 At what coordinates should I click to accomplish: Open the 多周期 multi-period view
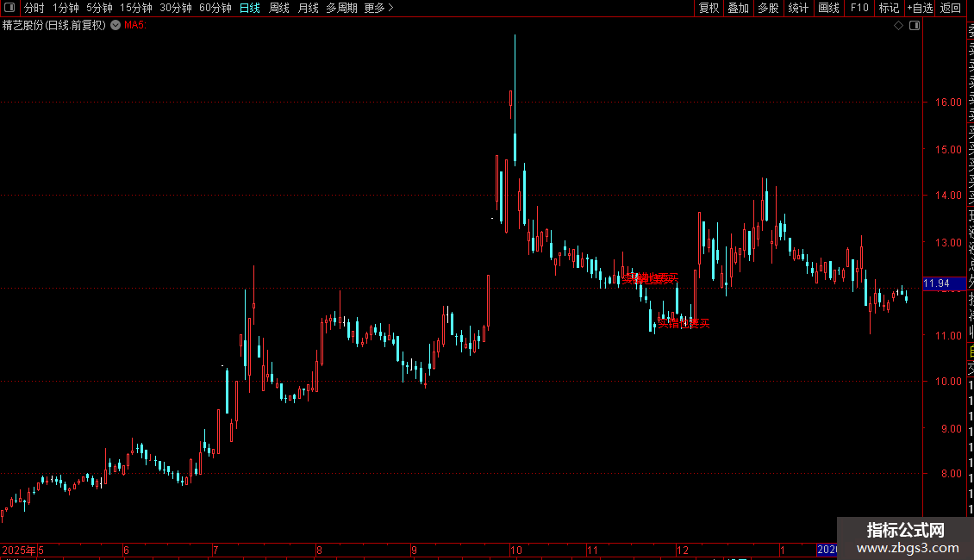pyautogui.click(x=341, y=8)
